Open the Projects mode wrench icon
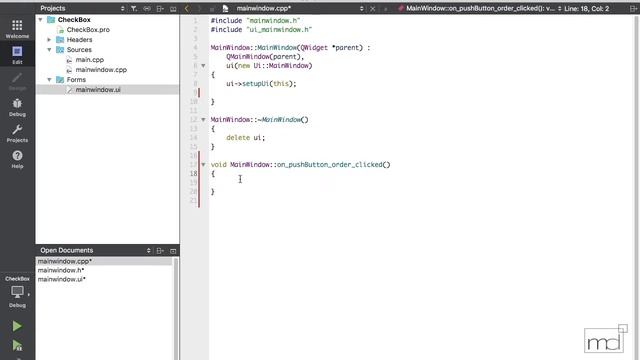The image size is (640, 360). point(17,133)
